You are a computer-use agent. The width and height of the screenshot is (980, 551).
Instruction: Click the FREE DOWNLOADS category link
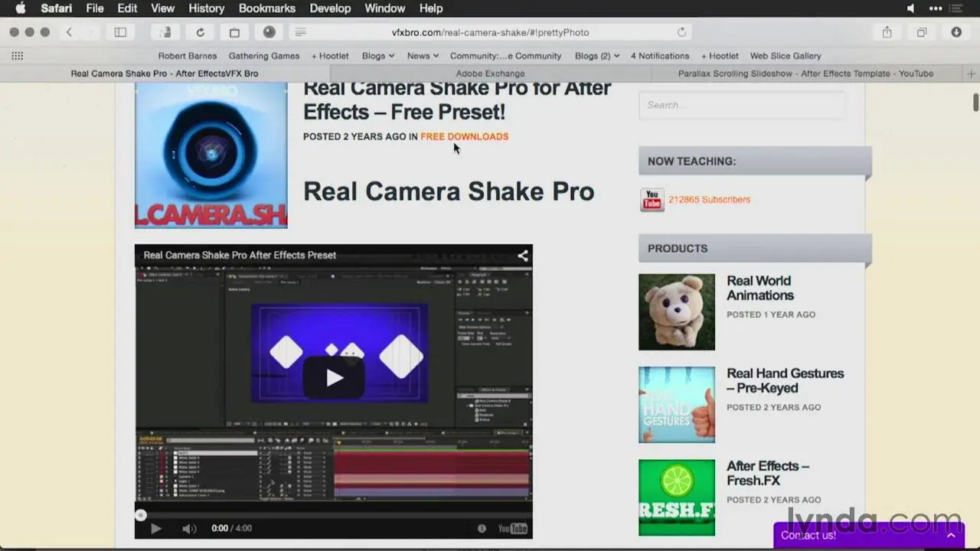[x=464, y=136]
